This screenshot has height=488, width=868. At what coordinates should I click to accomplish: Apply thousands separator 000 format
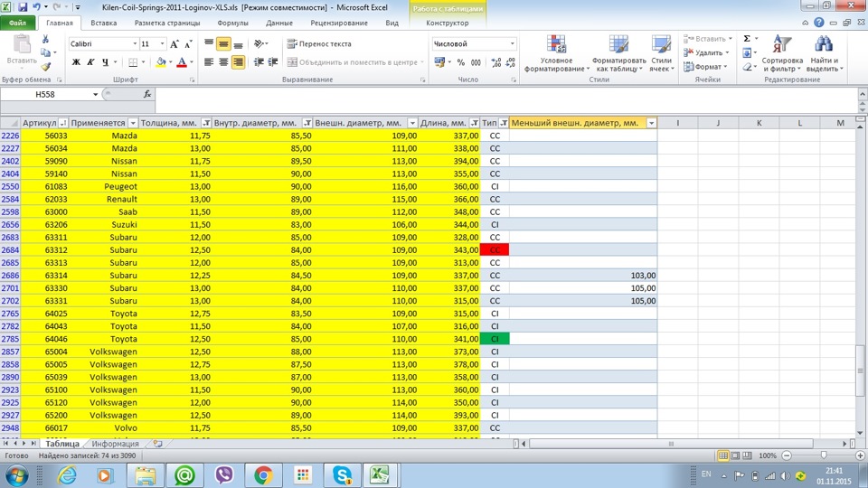pyautogui.click(x=476, y=62)
